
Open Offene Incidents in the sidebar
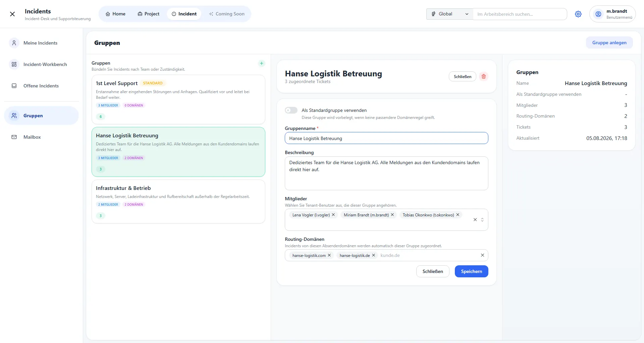pos(42,86)
